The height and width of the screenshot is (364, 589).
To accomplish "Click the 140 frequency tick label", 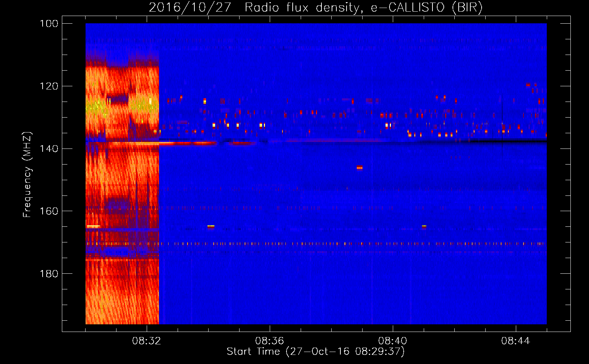I will tap(49, 149).
